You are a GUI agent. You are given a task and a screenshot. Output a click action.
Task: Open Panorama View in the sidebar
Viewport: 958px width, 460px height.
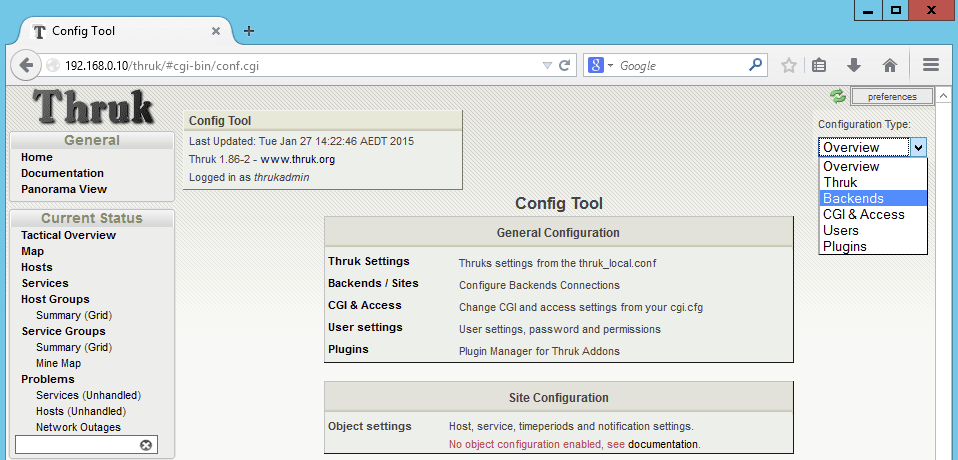tap(64, 189)
